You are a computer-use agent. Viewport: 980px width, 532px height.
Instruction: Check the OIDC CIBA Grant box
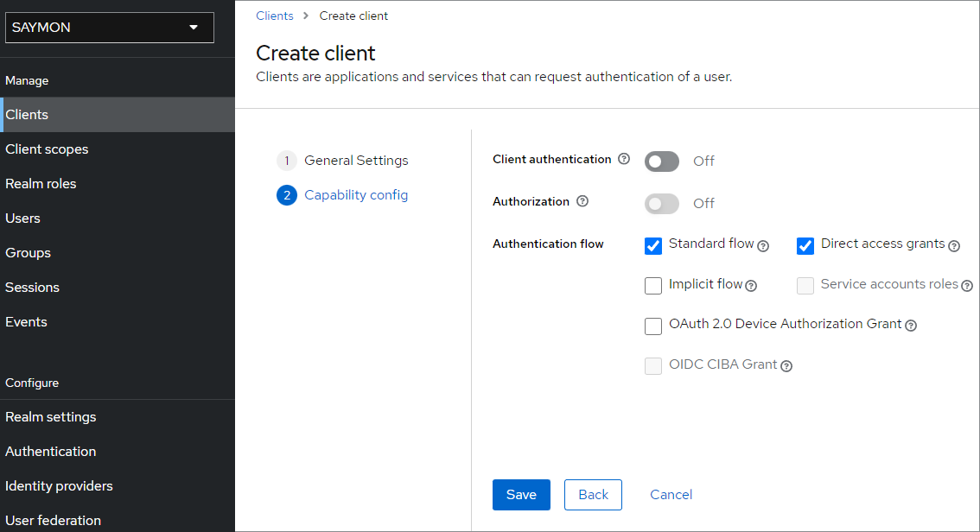[653, 366]
